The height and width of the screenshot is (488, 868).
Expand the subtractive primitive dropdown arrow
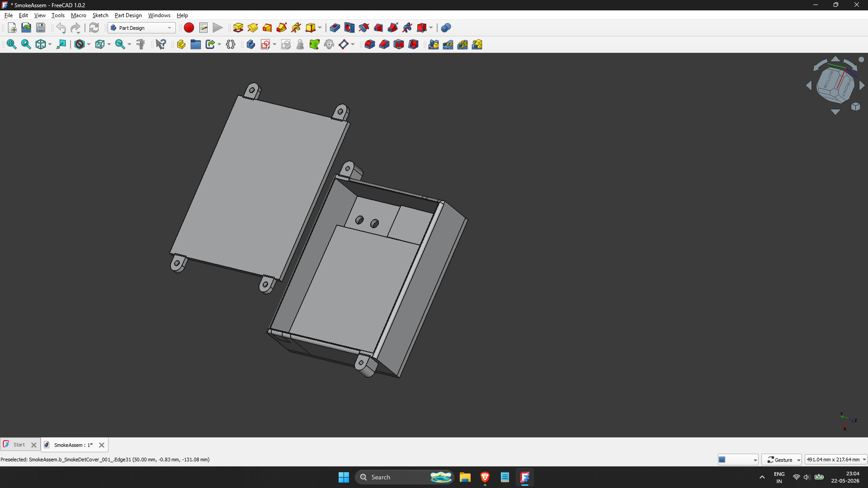tap(431, 28)
